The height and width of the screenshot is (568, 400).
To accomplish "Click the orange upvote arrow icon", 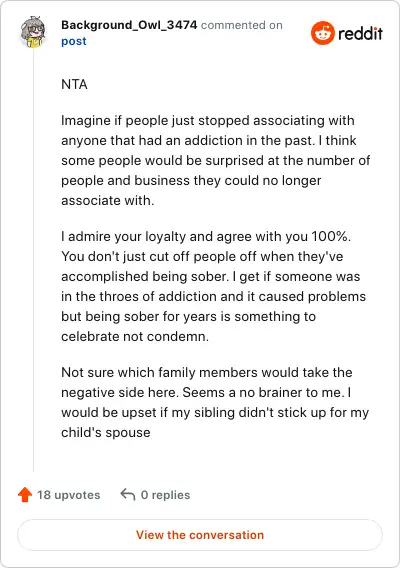I will [25, 494].
